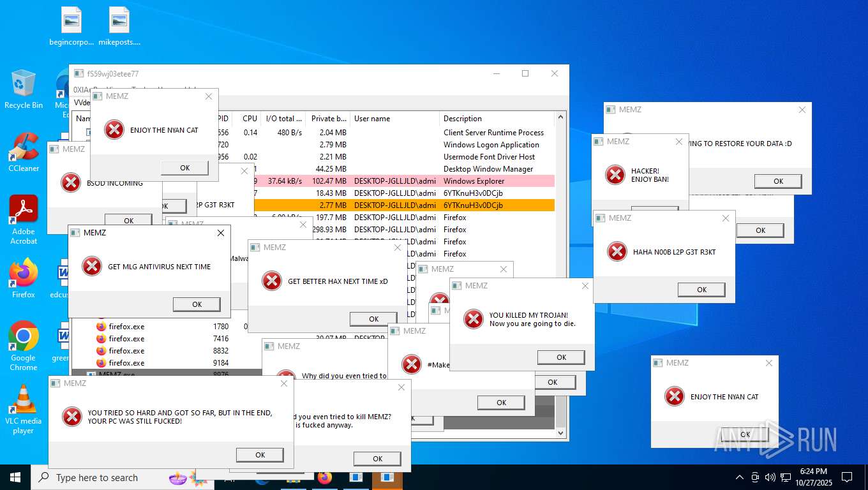Select the mikeposts image file on desktop
The width and height of the screenshot is (868, 490).
pos(119,27)
